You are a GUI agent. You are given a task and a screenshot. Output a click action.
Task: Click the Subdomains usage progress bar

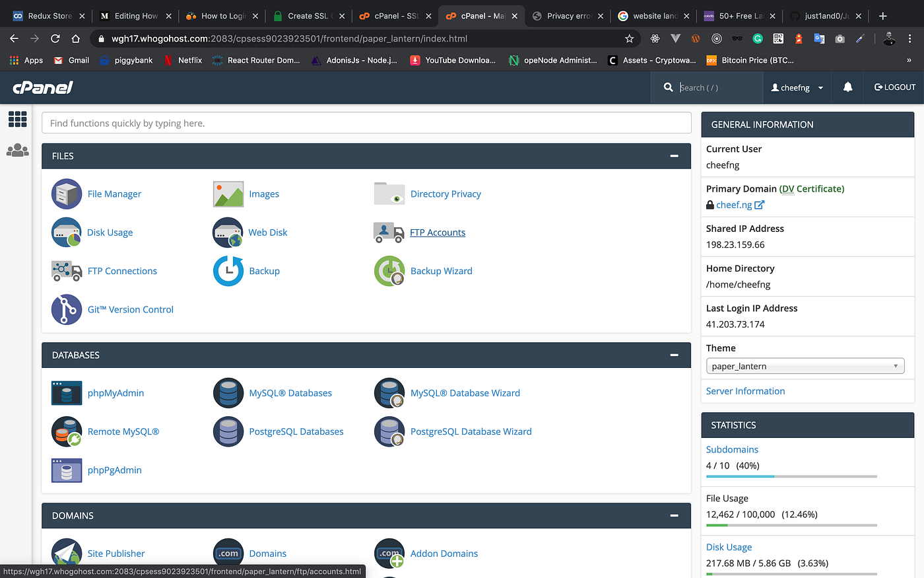click(x=791, y=476)
